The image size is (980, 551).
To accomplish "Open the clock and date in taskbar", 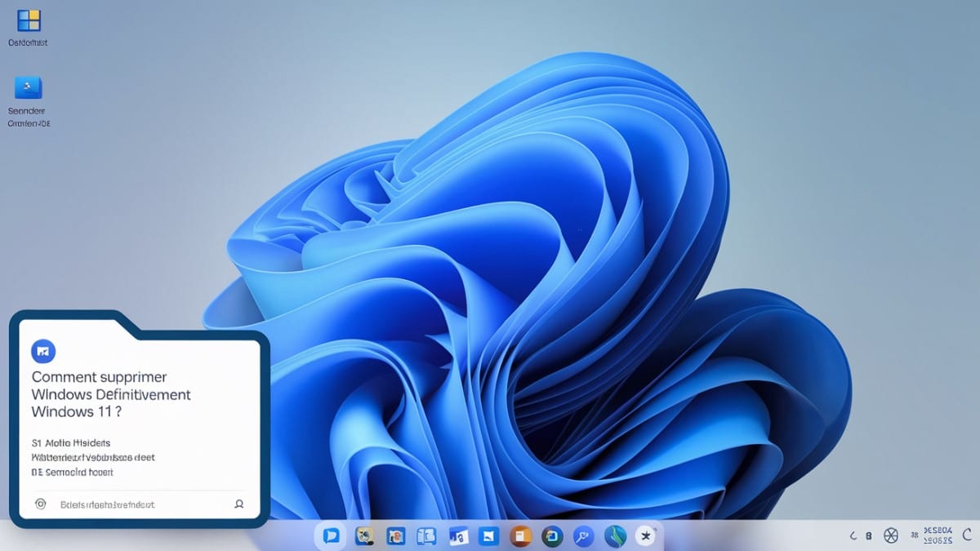I will point(936,535).
